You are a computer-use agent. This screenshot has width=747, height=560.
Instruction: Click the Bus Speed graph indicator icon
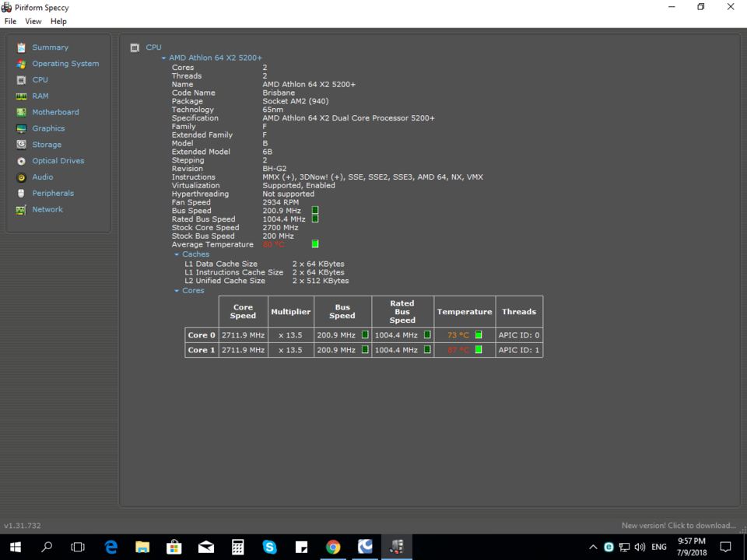coord(315,211)
